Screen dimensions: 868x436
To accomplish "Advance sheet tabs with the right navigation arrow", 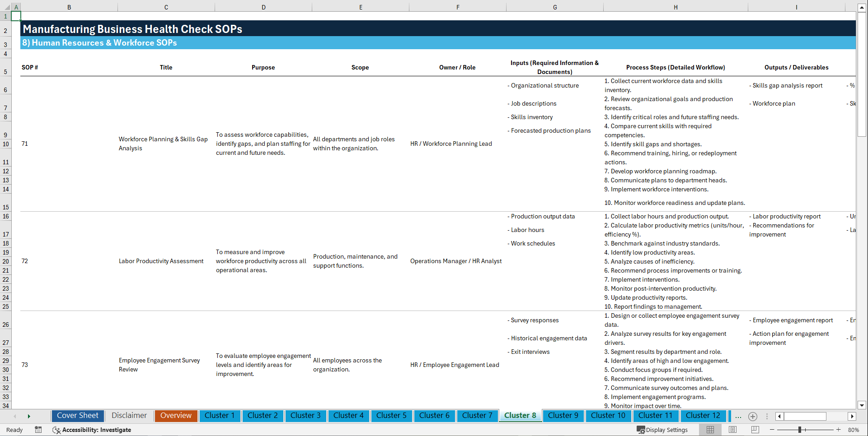I will (x=29, y=416).
